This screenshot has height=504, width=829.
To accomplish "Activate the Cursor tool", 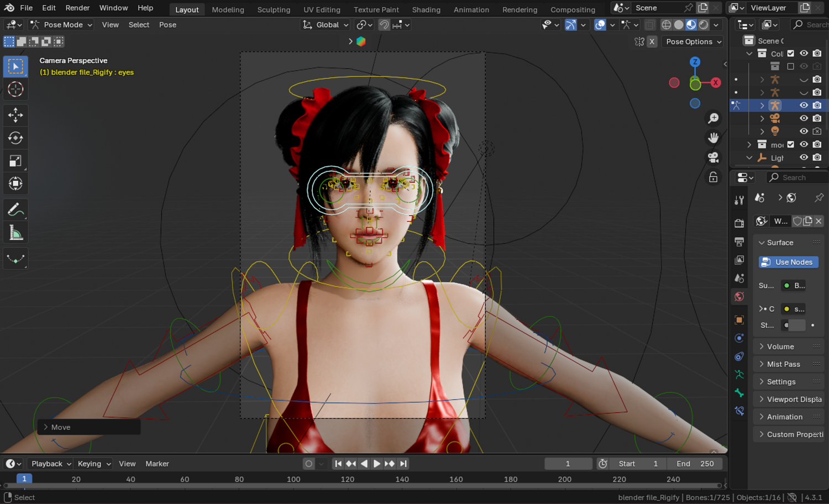I will tap(15, 89).
